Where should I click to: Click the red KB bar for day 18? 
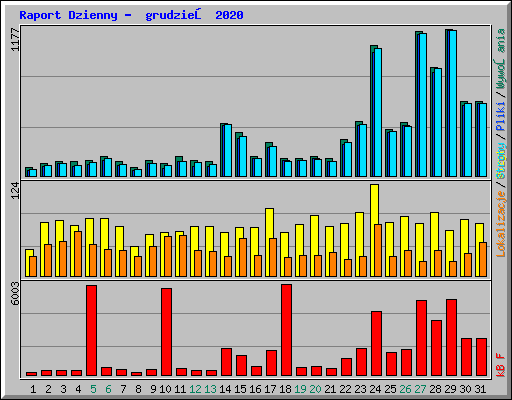click(x=287, y=330)
